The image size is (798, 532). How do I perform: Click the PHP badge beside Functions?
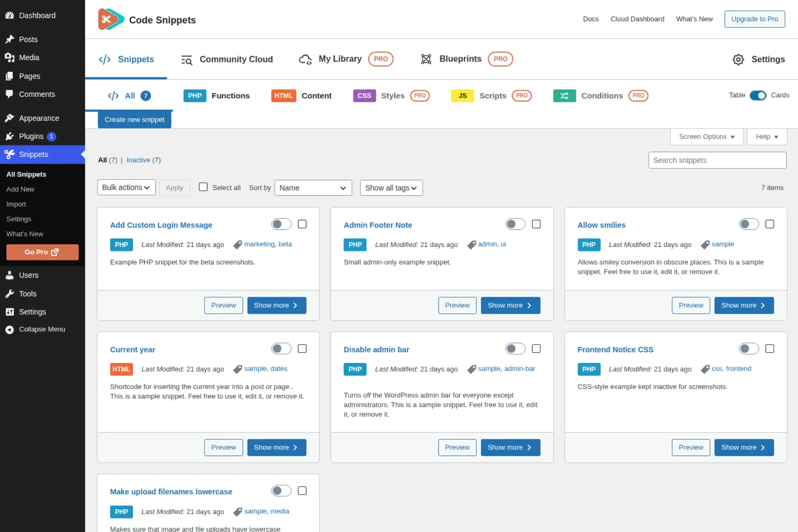195,96
